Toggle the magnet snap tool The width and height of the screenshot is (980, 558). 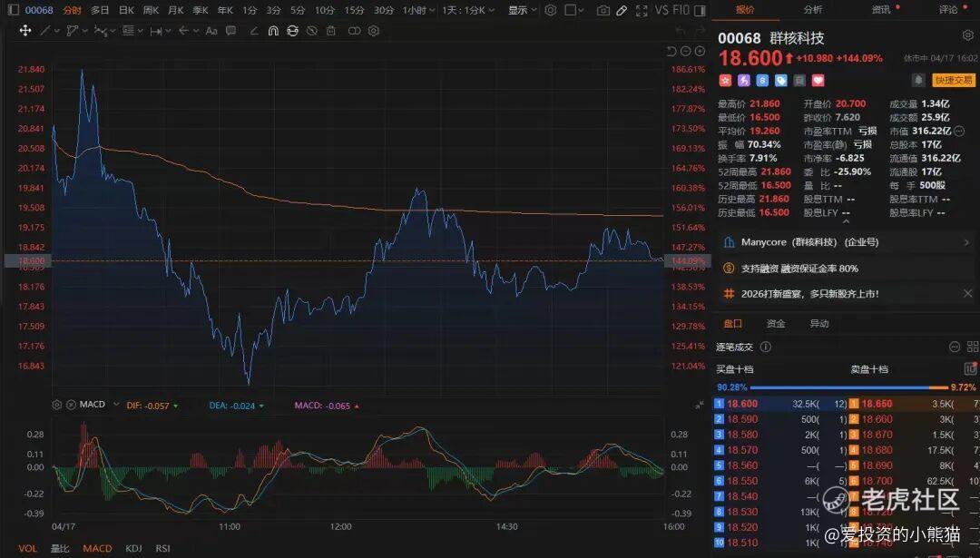[273, 31]
